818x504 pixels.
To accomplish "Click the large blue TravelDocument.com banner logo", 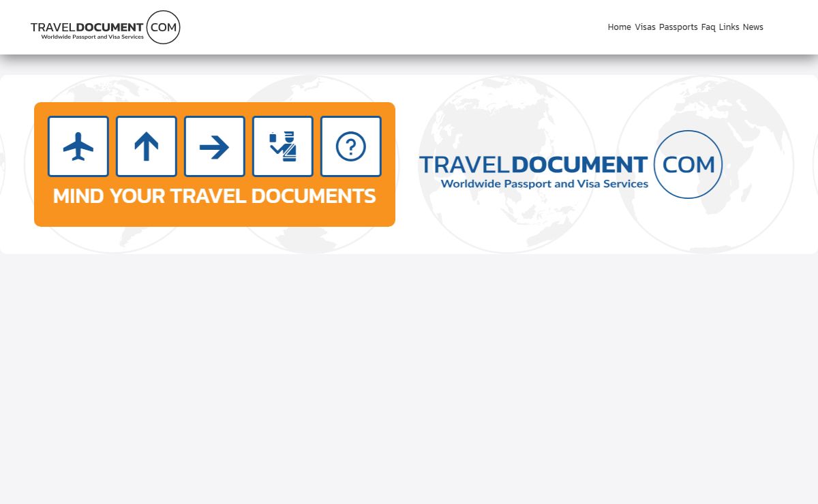I will pyautogui.click(x=571, y=164).
